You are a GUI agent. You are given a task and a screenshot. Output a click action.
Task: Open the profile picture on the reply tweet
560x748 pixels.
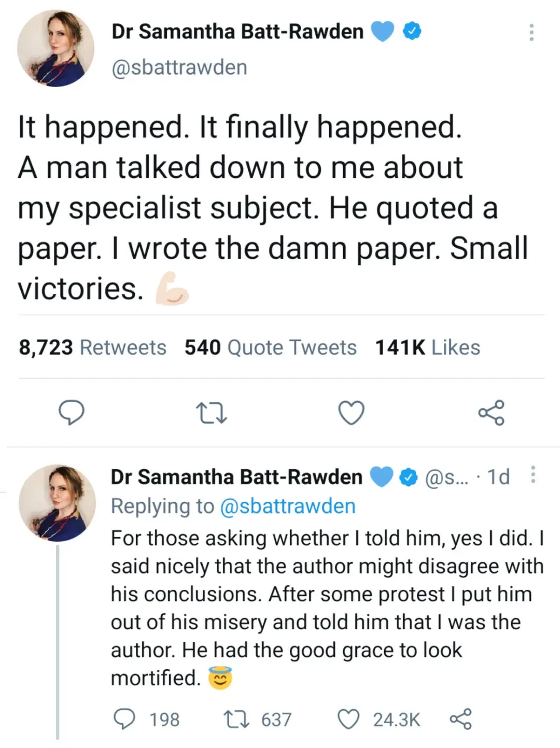(x=57, y=503)
